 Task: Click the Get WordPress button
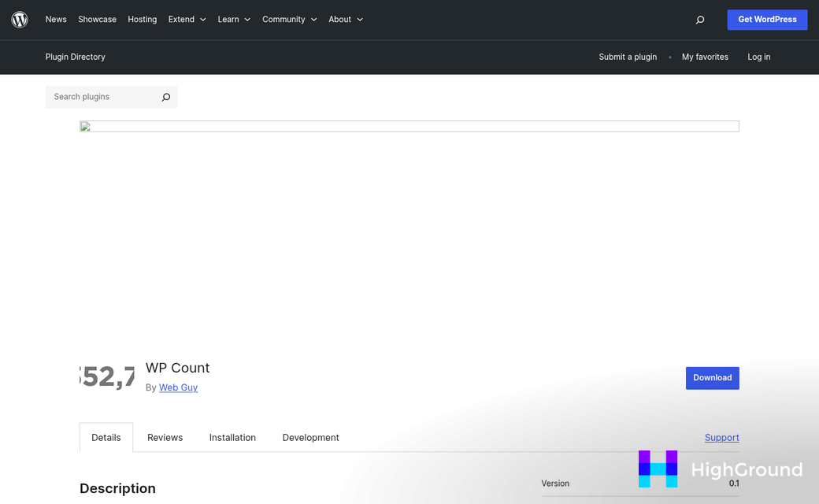coord(767,20)
